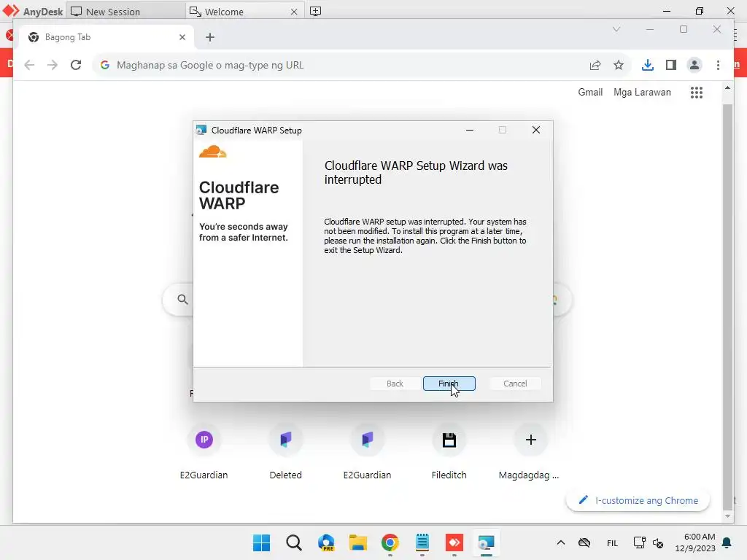Click the Finish button in the WARP setup
Viewport: 747px width, 560px height.
449,384
